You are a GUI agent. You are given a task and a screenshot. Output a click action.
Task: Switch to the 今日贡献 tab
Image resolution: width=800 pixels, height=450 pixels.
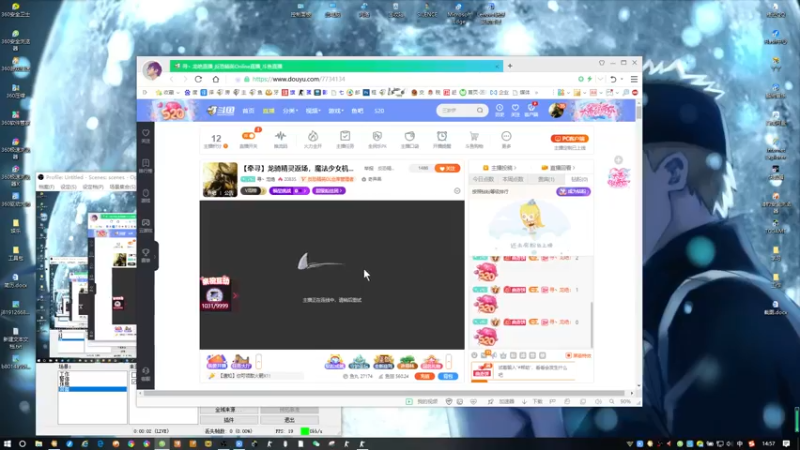(x=483, y=179)
